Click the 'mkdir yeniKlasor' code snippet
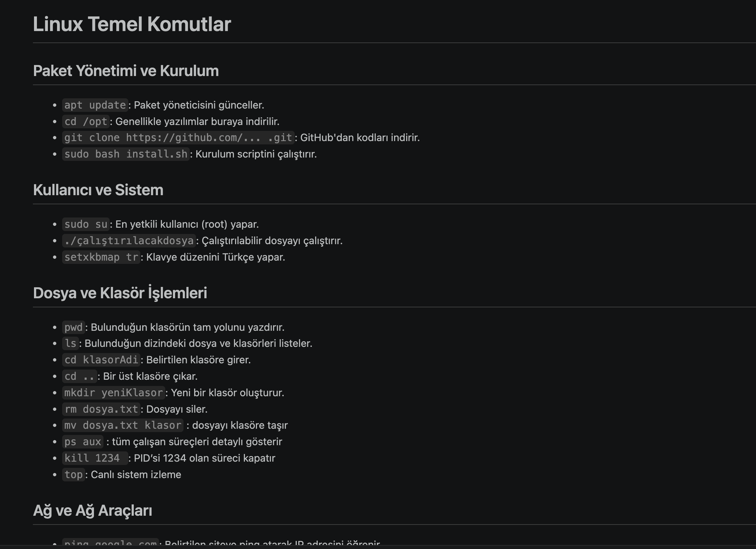 coord(114,393)
